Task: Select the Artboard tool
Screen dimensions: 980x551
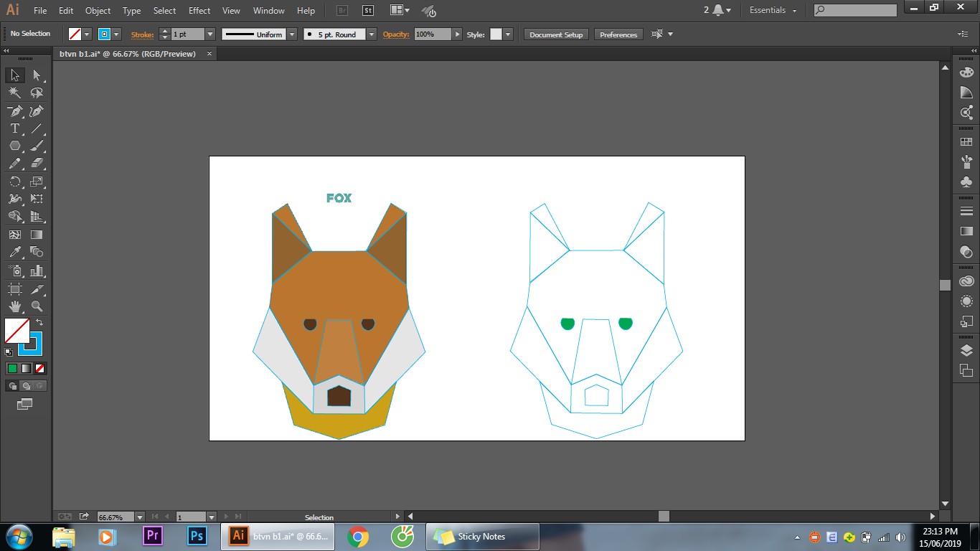Action: point(14,289)
